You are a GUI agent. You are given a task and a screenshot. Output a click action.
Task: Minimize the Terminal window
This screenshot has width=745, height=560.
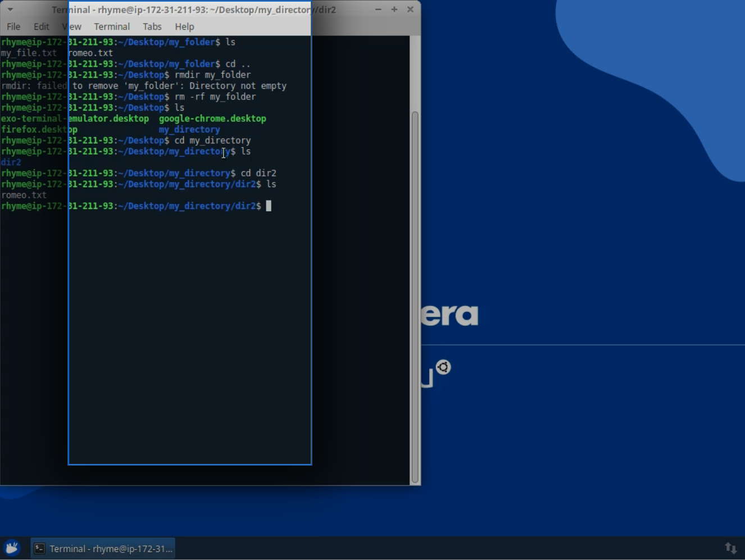[x=378, y=10]
